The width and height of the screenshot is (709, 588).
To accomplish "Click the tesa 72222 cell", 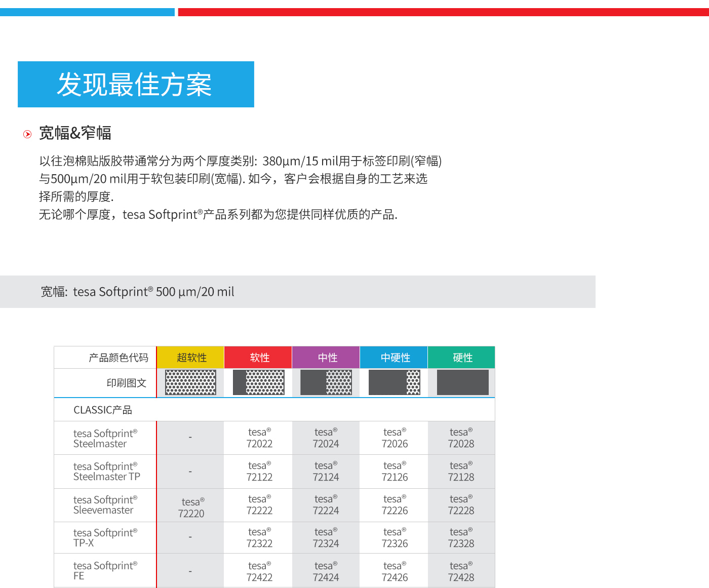I will [259, 505].
